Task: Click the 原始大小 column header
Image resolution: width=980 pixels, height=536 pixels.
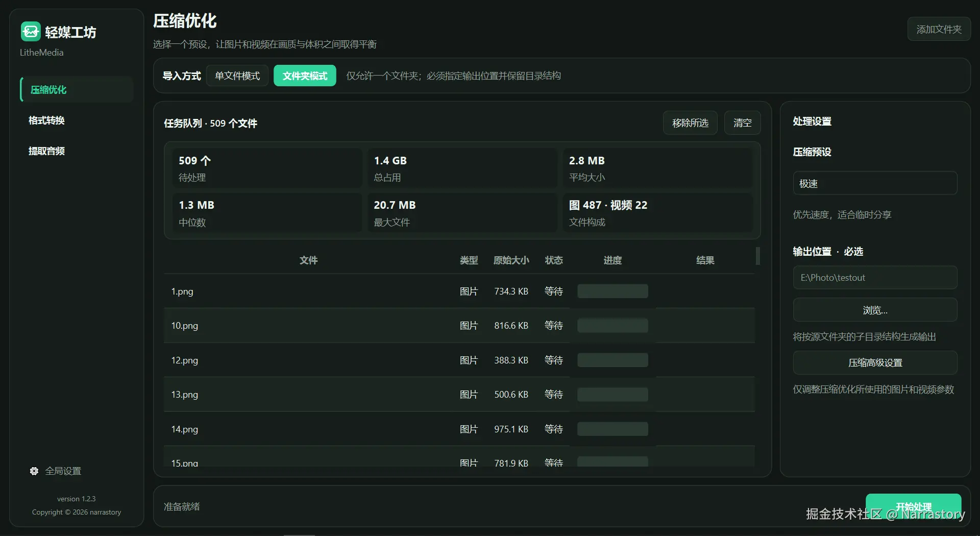Action: tap(511, 260)
